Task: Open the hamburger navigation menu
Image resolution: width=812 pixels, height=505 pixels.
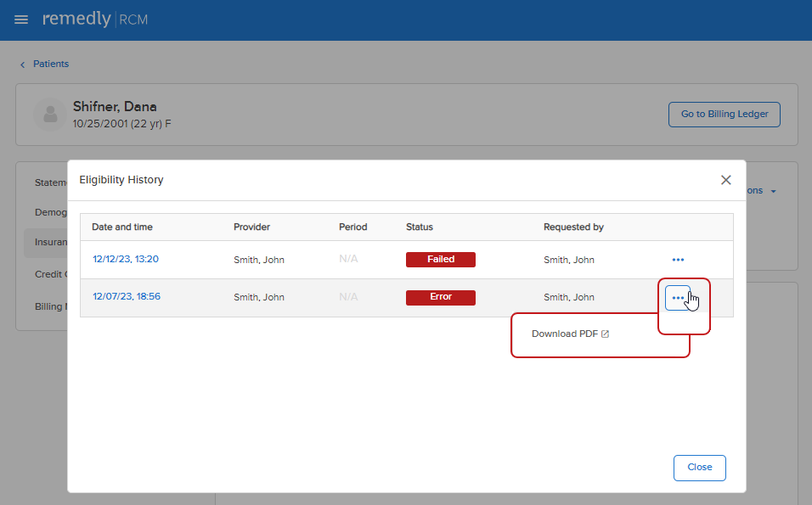Action: [21, 20]
